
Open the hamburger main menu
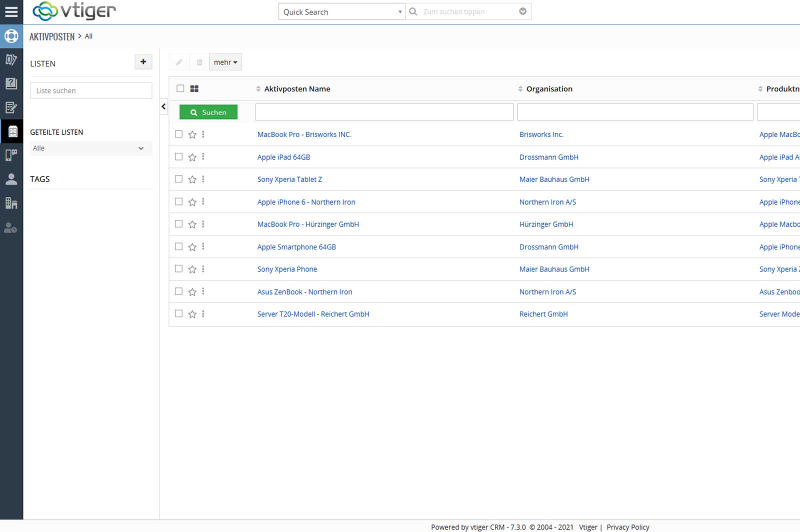pyautogui.click(x=11, y=11)
